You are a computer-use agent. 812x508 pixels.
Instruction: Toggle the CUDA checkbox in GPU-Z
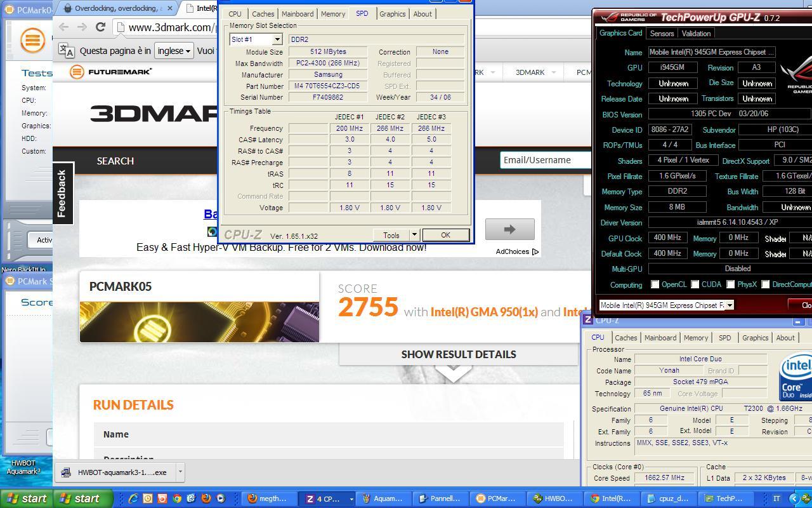coord(695,284)
